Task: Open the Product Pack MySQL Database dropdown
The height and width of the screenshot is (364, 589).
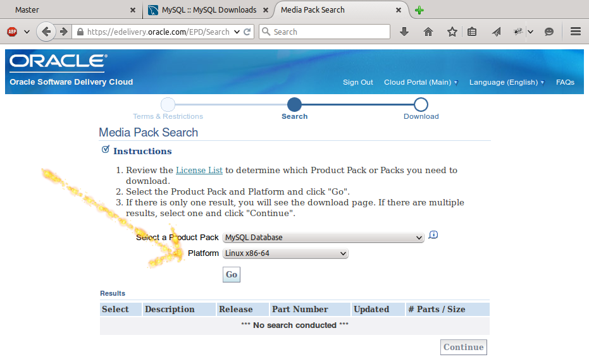Action: click(x=323, y=237)
